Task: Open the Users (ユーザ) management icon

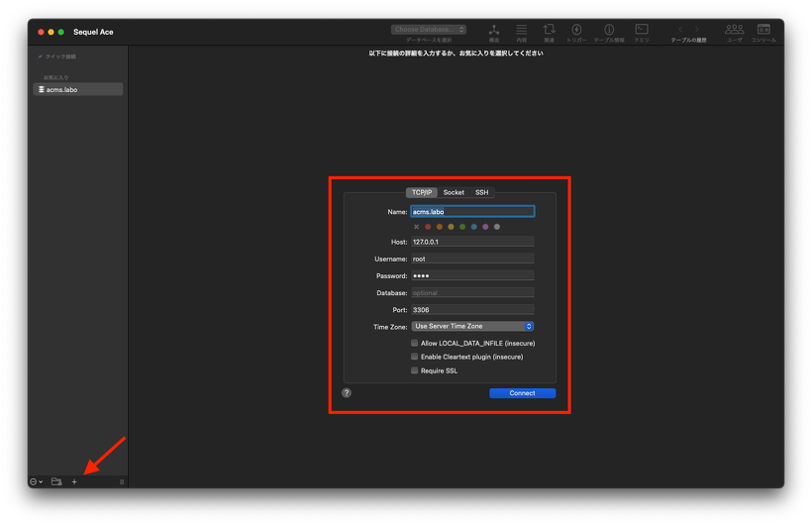Action: tap(734, 31)
